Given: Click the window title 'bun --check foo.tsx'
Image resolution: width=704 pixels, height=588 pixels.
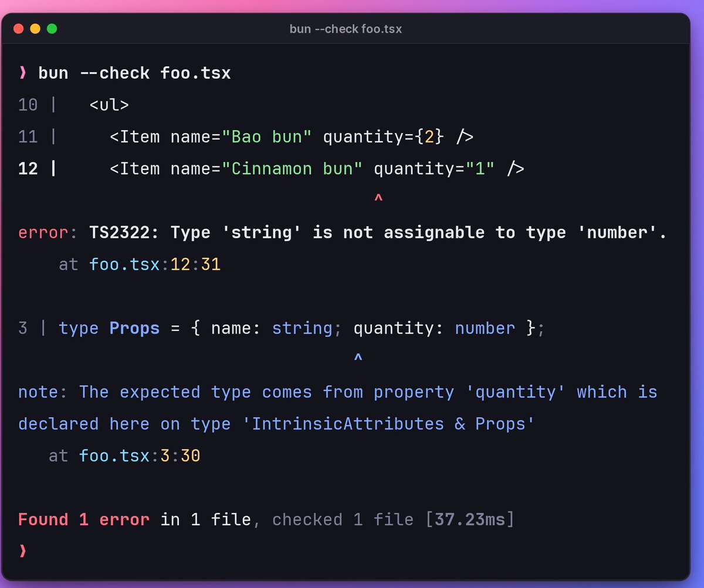Looking at the screenshot, I should click(346, 28).
